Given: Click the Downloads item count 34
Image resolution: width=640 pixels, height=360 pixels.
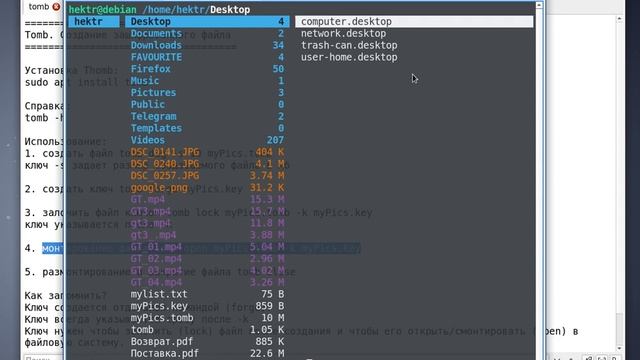Looking at the screenshot, I should 278,45.
